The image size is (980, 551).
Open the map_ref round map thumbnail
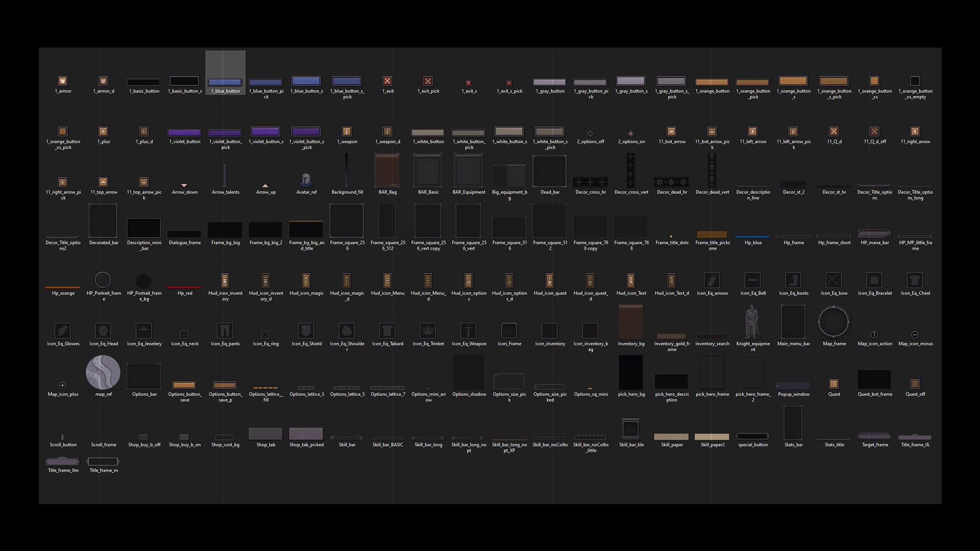tap(103, 372)
